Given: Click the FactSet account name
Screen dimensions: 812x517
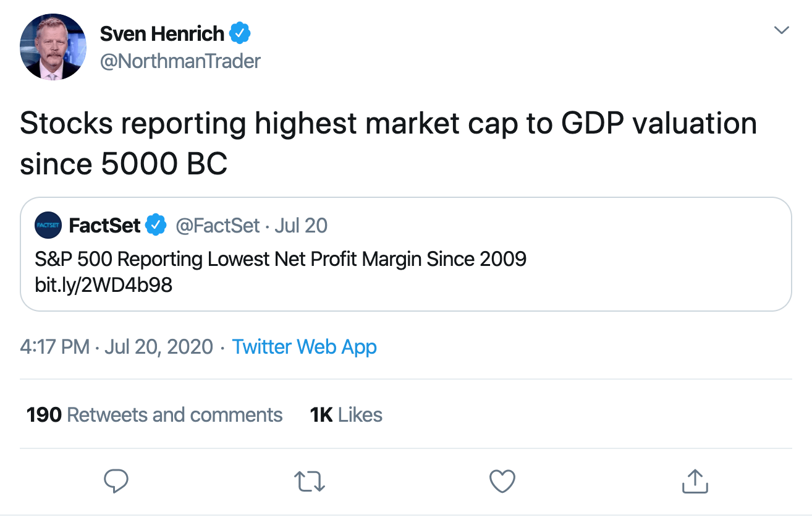Looking at the screenshot, I should click(x=105, y=226).
